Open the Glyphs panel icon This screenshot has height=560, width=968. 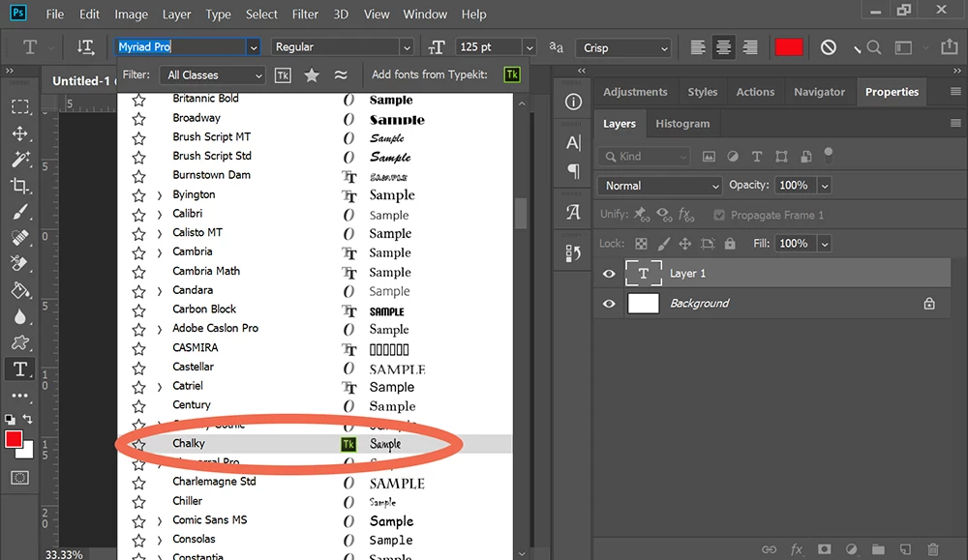pos(573,212)
